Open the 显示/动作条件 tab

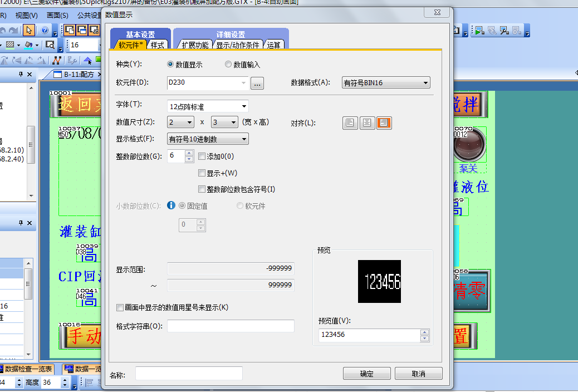[x=238, y=45]
